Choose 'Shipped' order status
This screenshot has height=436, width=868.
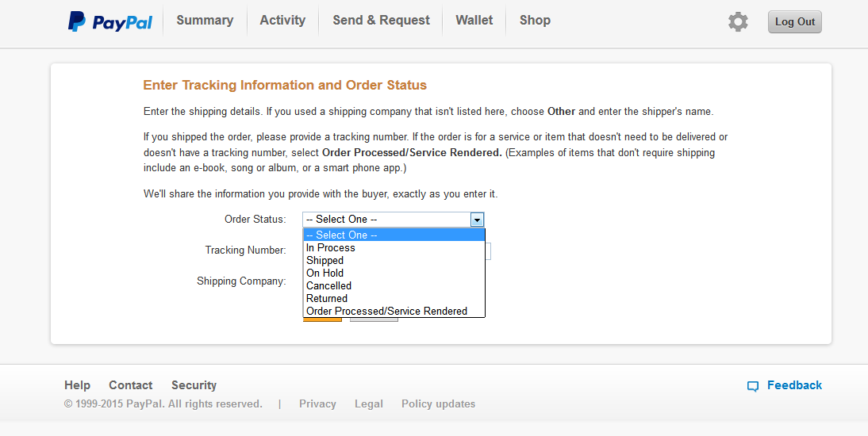(394, 261)
